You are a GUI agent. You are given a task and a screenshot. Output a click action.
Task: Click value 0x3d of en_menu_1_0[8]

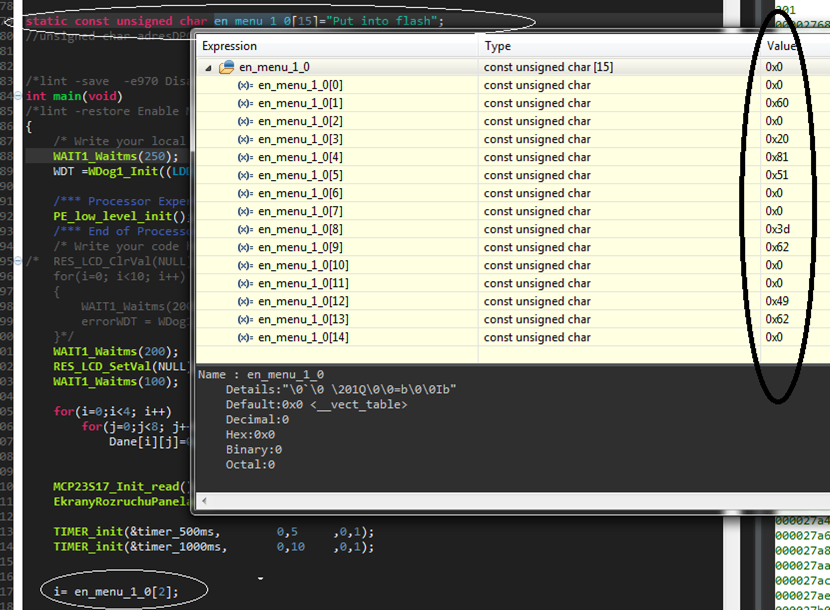click(x=777, y=229)
